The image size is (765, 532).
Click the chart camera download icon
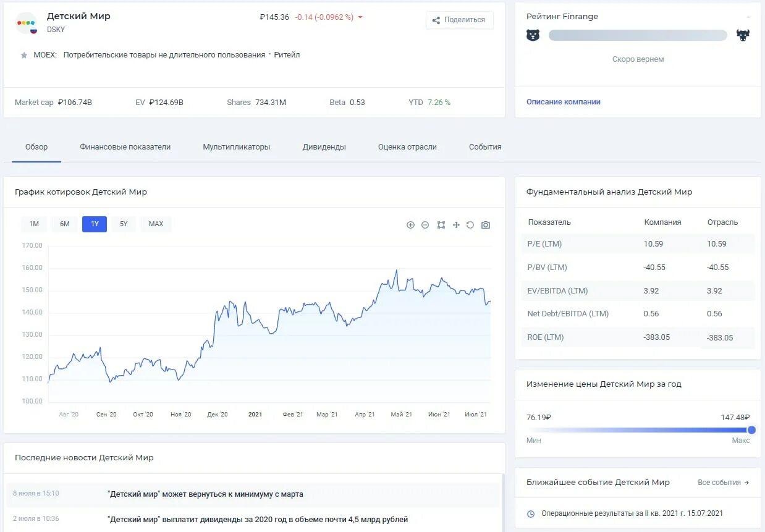coord(486,225)
